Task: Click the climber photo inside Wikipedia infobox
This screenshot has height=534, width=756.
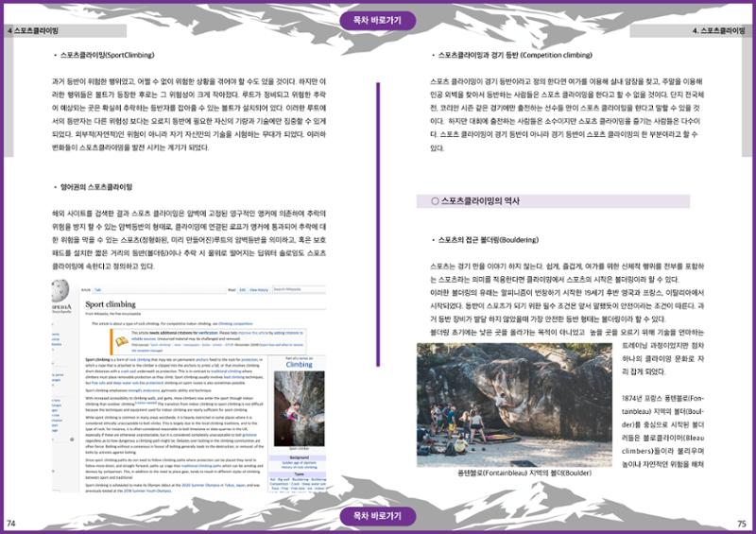Action: click(299, 408)
